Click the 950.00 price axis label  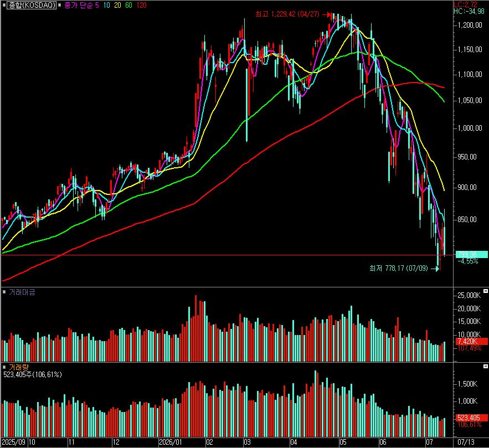point(467,157)
